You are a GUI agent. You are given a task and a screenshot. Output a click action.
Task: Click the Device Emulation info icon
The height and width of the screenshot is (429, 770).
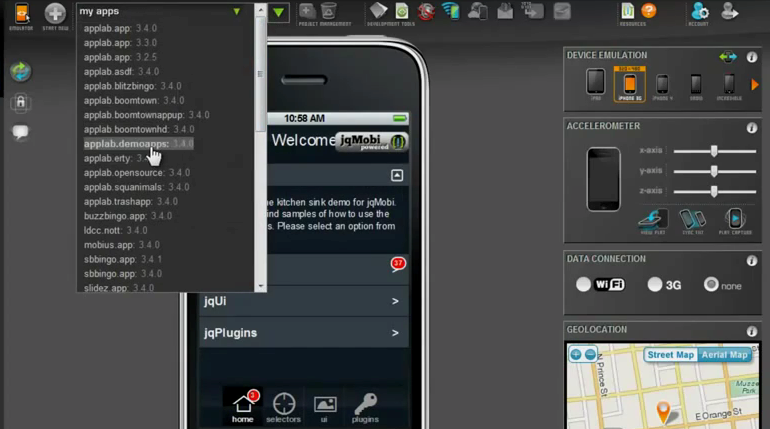[x=751, y=57]
